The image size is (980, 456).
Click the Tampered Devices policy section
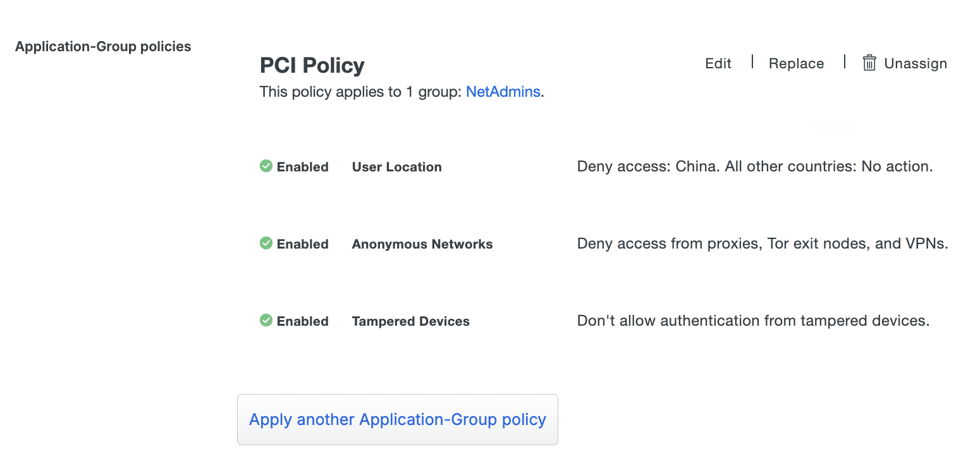pyautogui.click(x=410, y=321)
